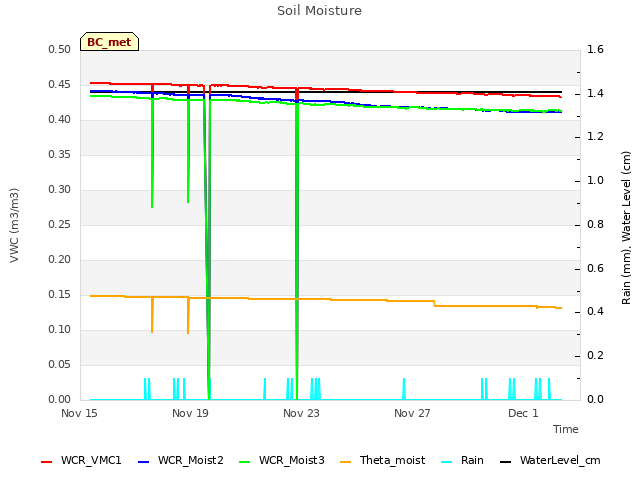This screenshot has width=640, height=480.
Task: Click the green WCR_Moist3 legend color marker
Action: (x=244, y=462)
